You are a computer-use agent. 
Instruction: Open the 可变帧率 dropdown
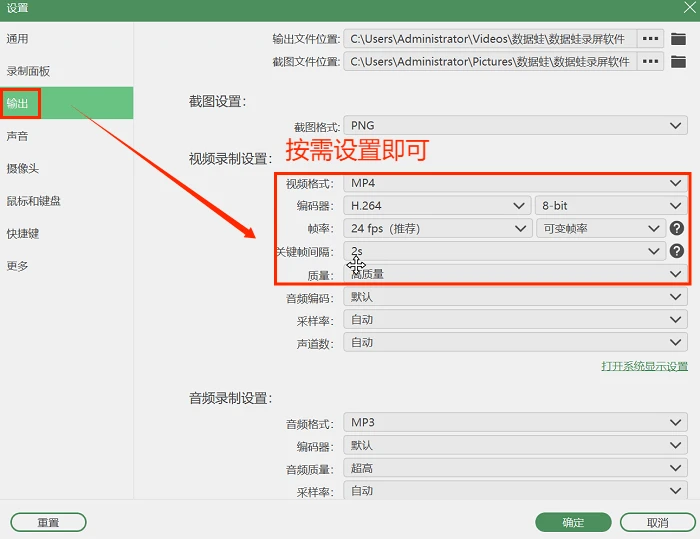pos(601,228)
